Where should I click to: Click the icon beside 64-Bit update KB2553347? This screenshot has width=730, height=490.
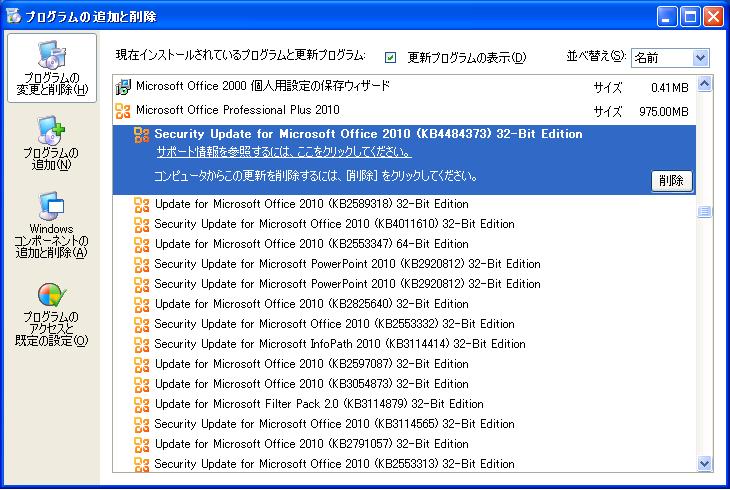(142, 245)
